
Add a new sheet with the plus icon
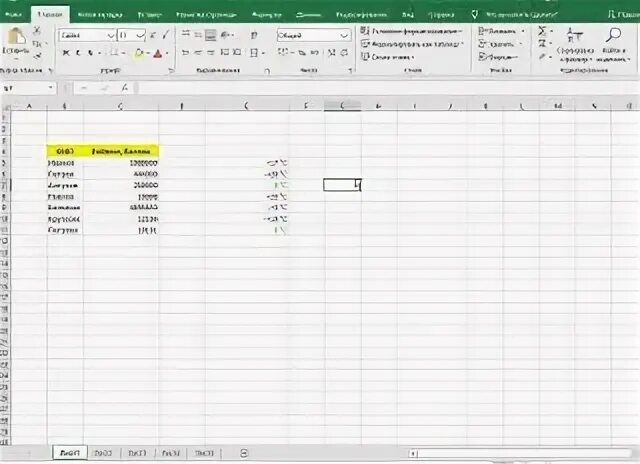click(244, 453)
